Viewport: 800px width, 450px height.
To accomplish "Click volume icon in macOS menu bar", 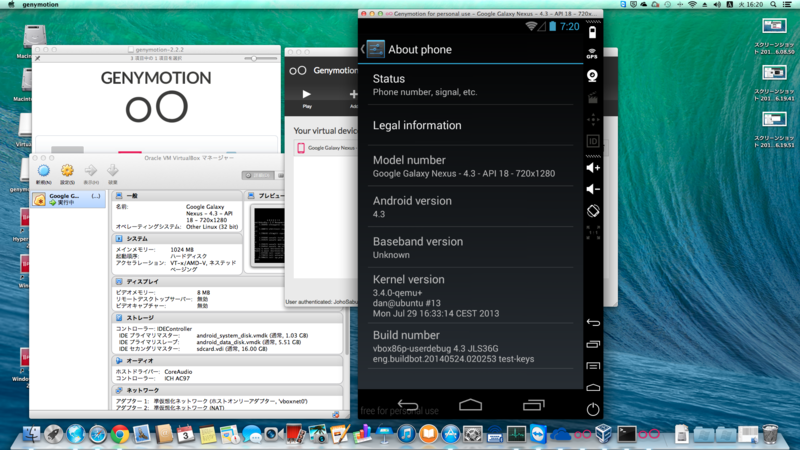I will 717,4.
